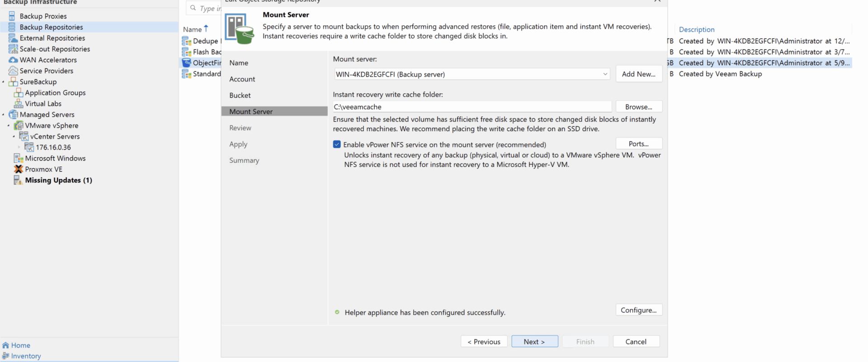Open the Mount server dropdown
Screen dimensions: 868x362
click(605, 74)
